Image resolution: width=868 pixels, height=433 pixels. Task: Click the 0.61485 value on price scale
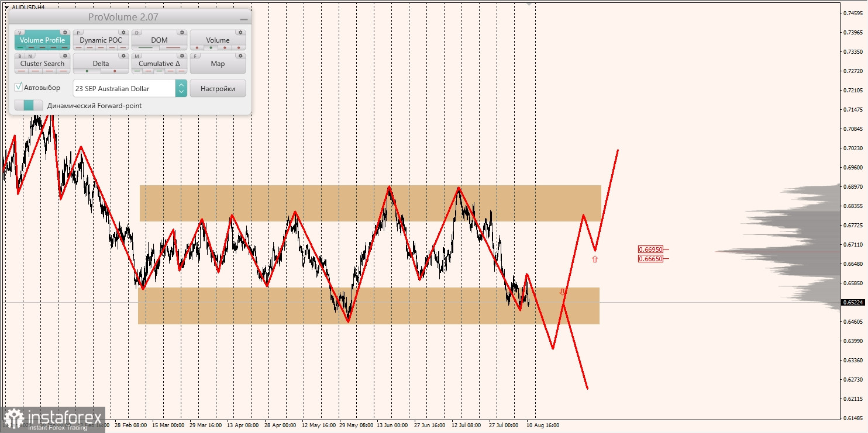pos(853,418)
